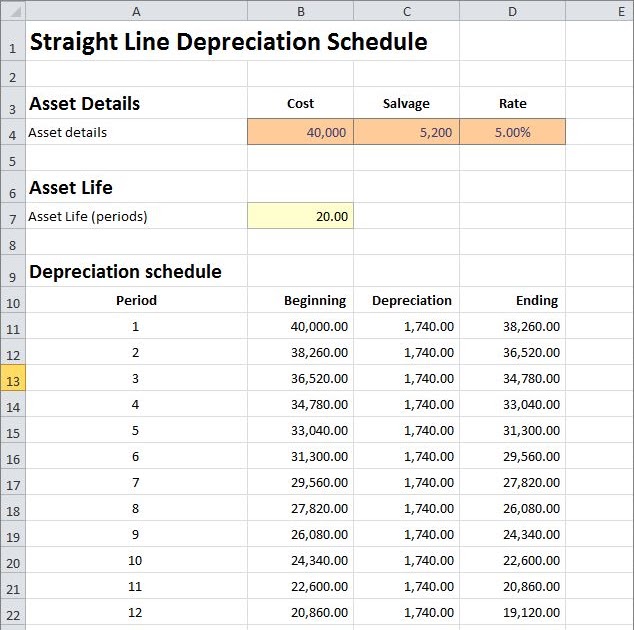Viewport: 634px width, 630px height.
Task: Click the Select All corner triangle
Action: click(x=13, y=11)
